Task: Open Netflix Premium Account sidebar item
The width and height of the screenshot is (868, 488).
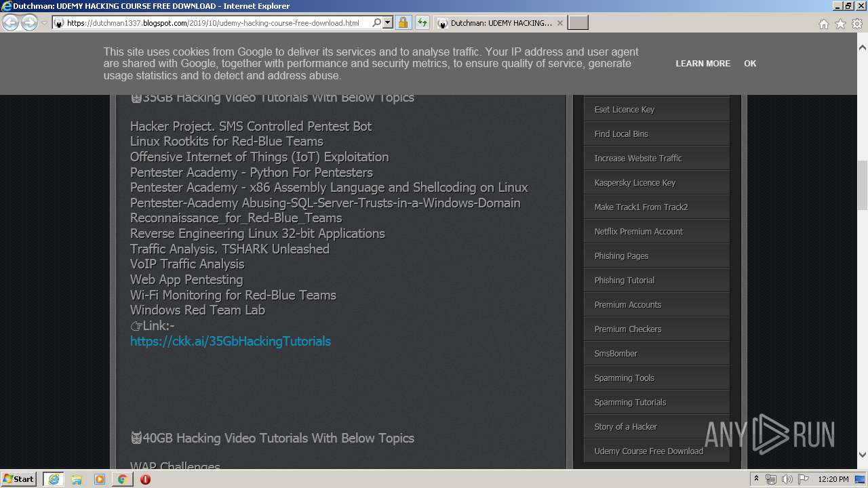Action: click(x=656, y=231)
